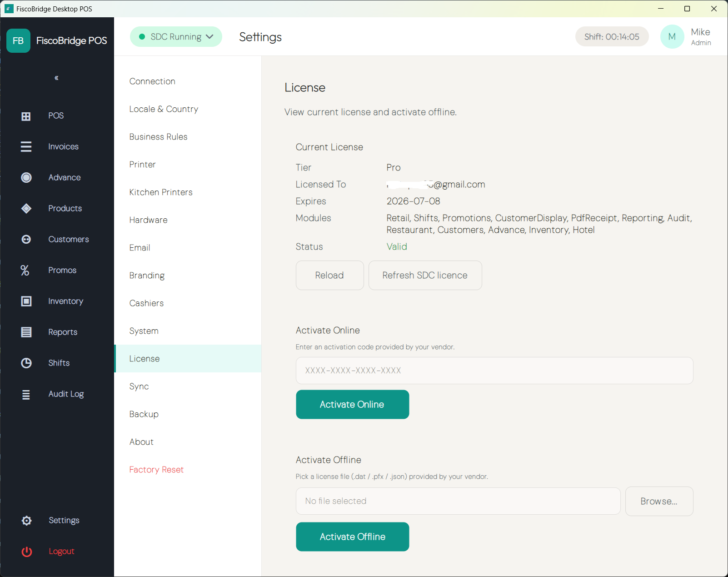728x577 pixels.
Task: Click the No file selected field
Action: pyautogui.click(x=458, y=501)
